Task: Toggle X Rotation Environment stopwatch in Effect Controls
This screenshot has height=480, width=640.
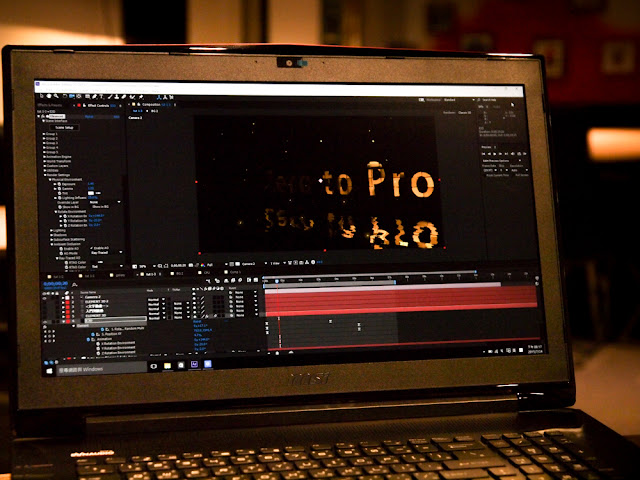Action: click(64, 216)
